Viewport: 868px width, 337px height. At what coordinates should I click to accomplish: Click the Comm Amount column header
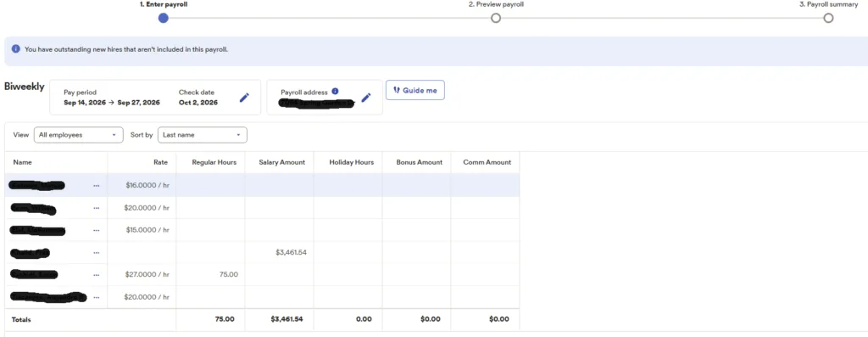coord(487,162)
